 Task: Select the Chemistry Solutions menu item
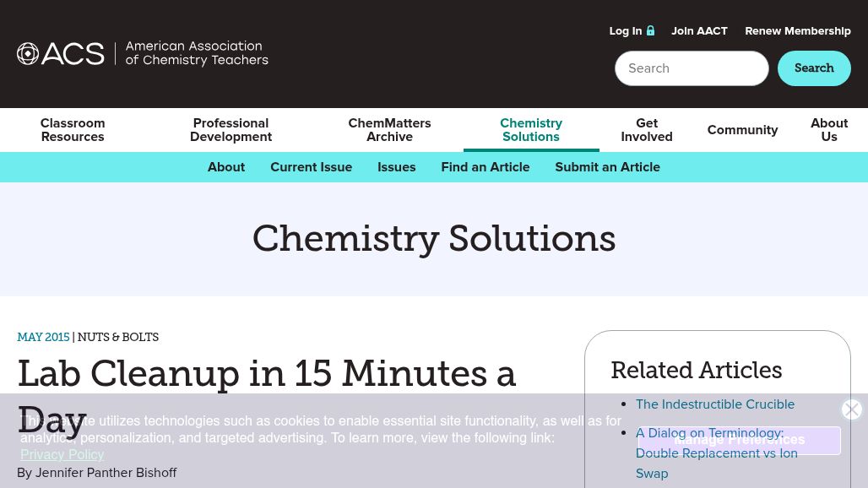point(531,130)
